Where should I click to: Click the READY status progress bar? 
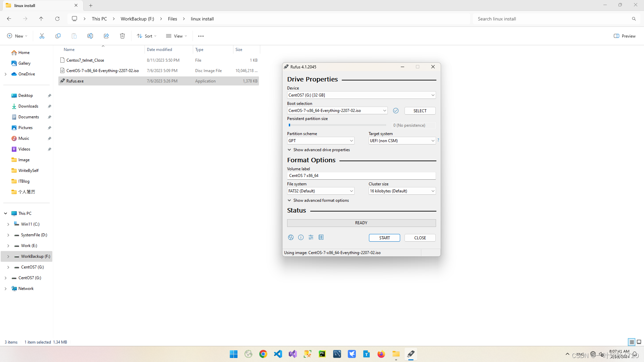361,223
